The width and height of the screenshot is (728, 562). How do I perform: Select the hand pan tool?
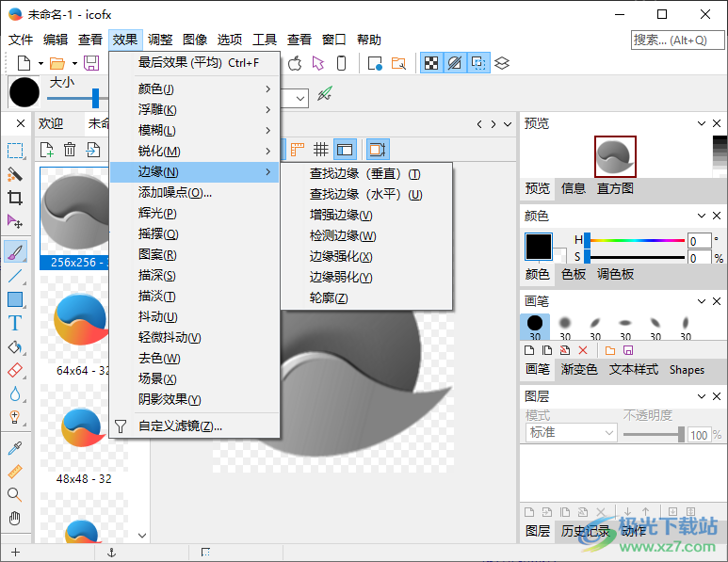coord(15,519)
